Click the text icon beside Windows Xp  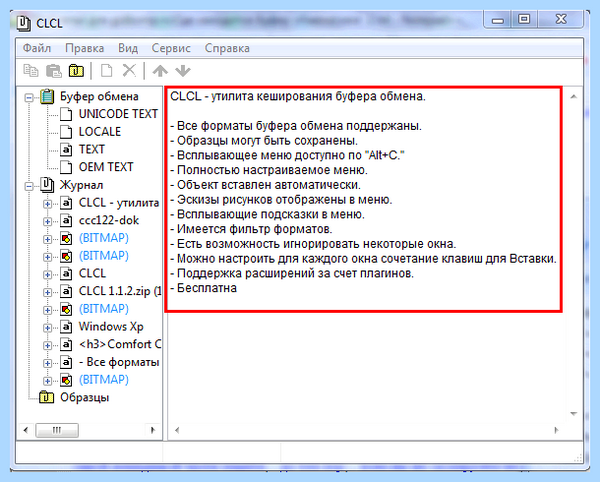point(66,327)
